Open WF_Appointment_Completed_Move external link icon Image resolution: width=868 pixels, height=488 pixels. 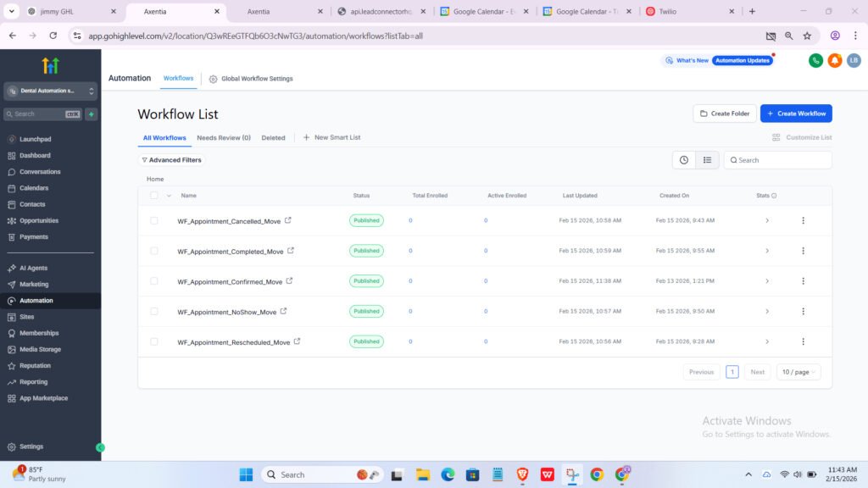pos(291,251)
